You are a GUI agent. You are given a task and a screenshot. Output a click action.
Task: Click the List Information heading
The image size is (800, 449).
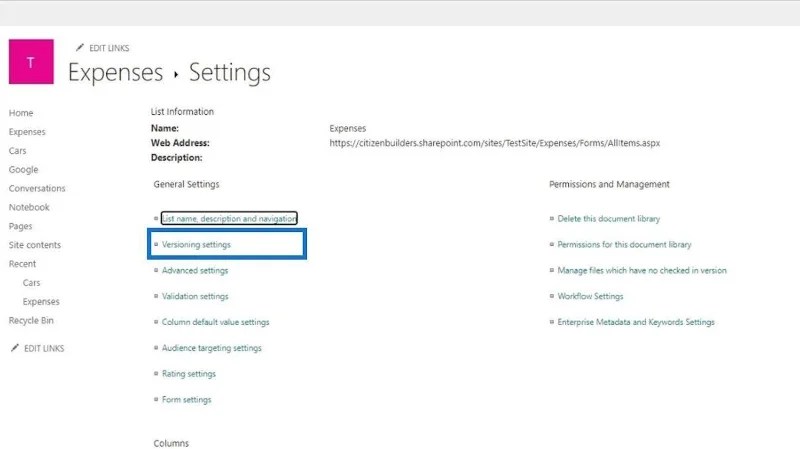coord(182,111)
